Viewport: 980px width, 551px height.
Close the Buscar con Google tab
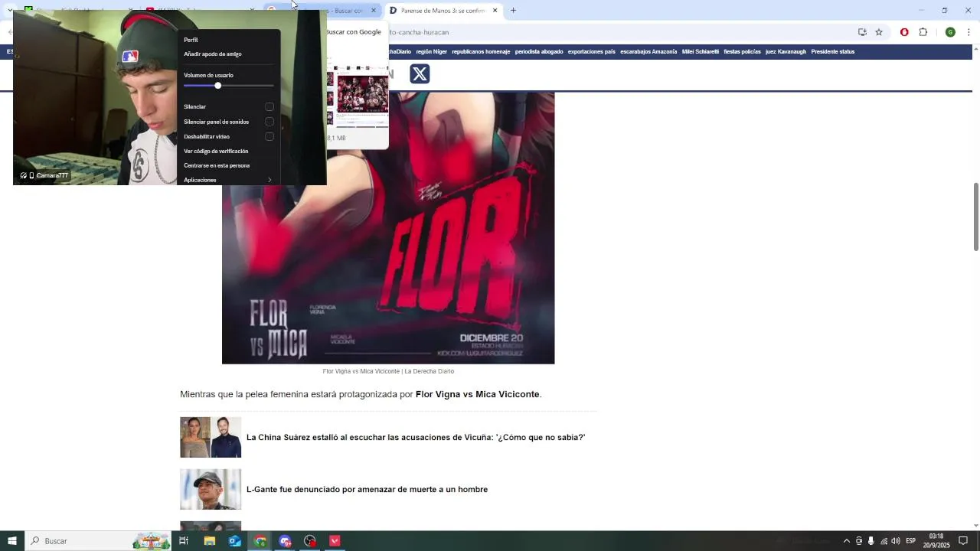pyautogui.click(x=374, y=11)
